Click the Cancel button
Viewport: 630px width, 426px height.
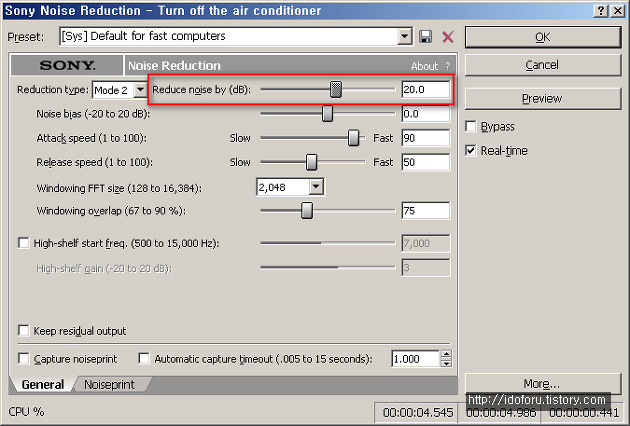543,65
